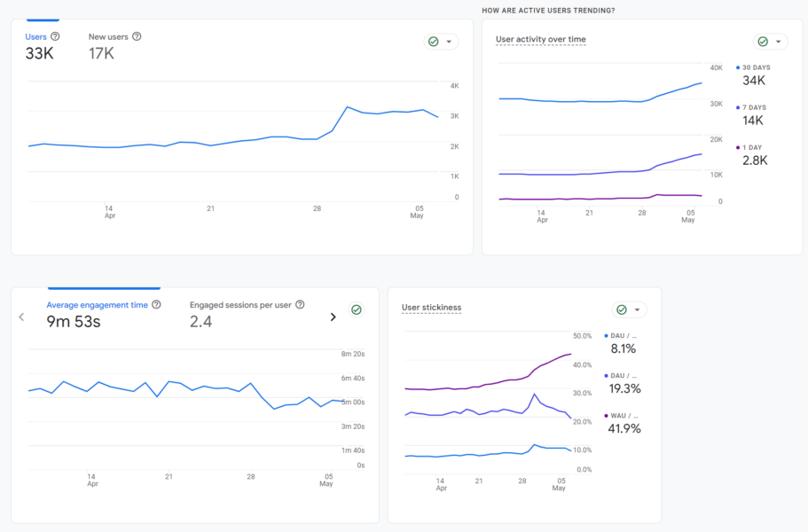Click the left carousel arrow on engagement card

20,317
